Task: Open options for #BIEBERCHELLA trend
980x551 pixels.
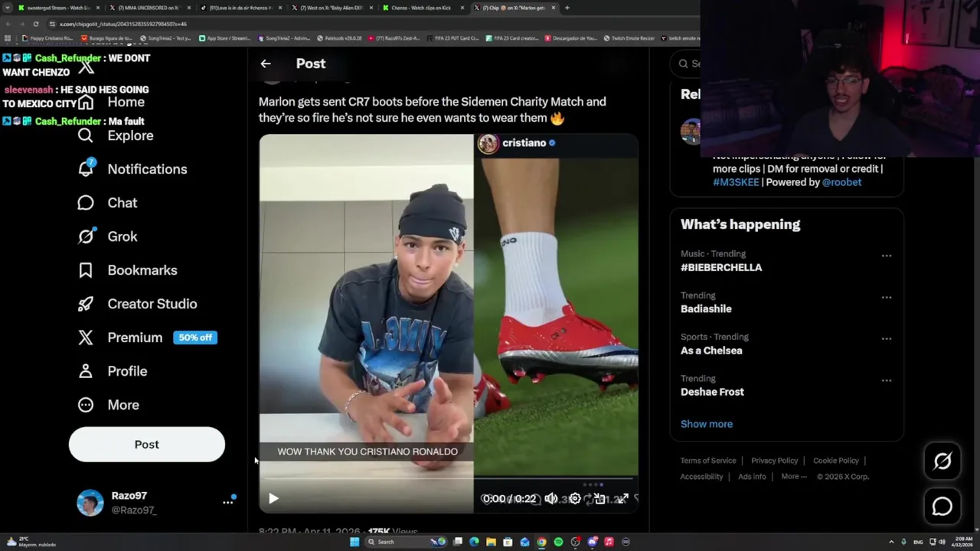Action: [886, 256]
